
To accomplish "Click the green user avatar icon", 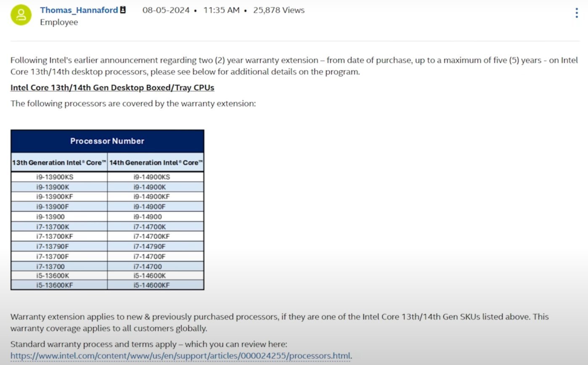I will click(21, 15).
